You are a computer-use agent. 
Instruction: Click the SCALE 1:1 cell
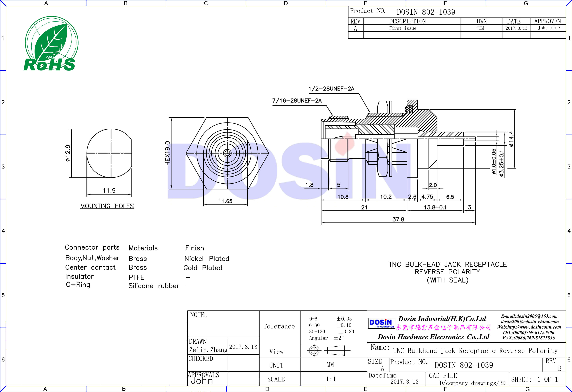tap(331, 379)
